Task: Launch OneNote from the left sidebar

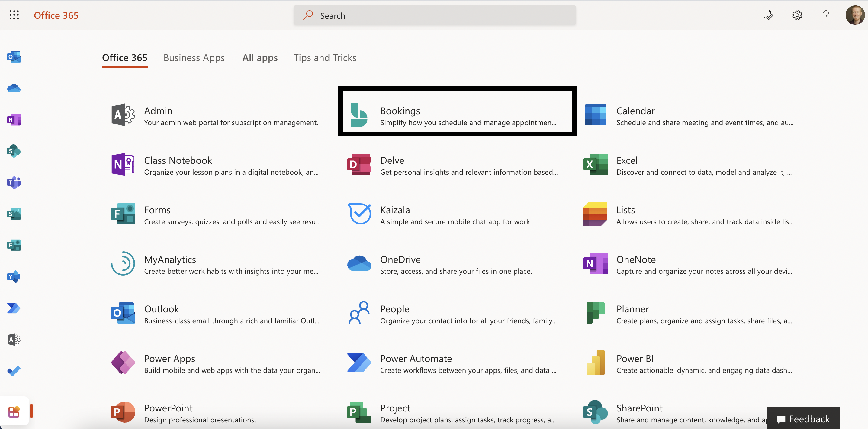Action: pos(14,120)
